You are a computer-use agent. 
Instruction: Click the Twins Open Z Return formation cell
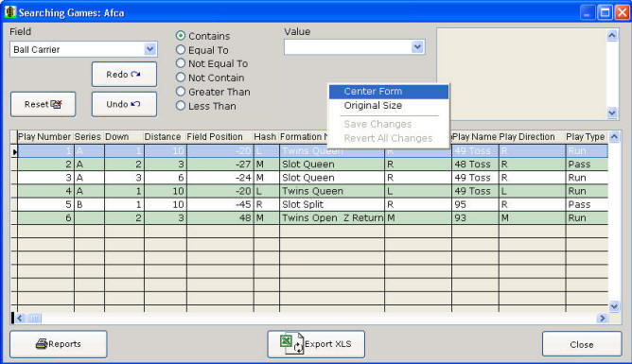[x=332, y=217]
